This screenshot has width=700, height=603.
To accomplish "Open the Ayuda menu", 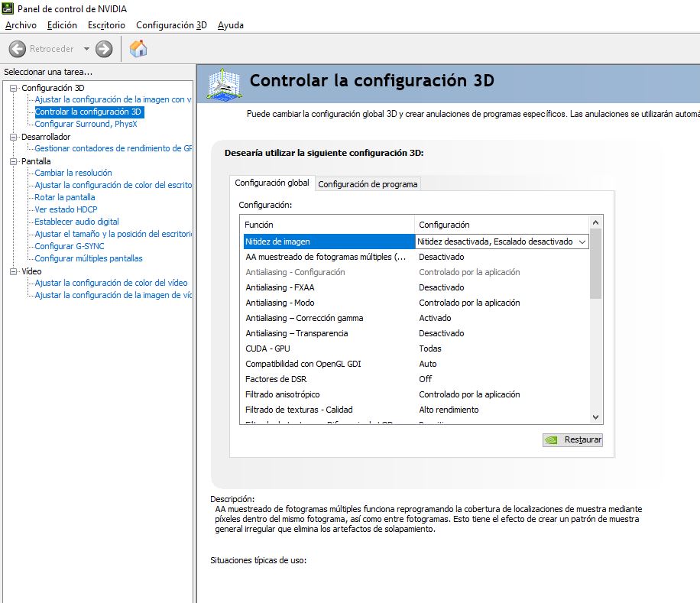I will click(230, 25).
